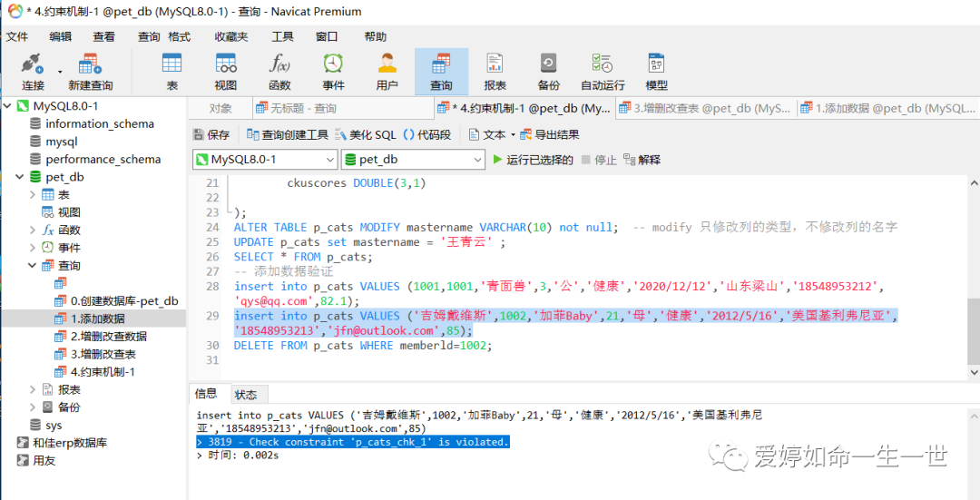Screen dimensions: 980x500
Task: Open the 查询创建工具 query builder
Action: [x=288, y=134]
